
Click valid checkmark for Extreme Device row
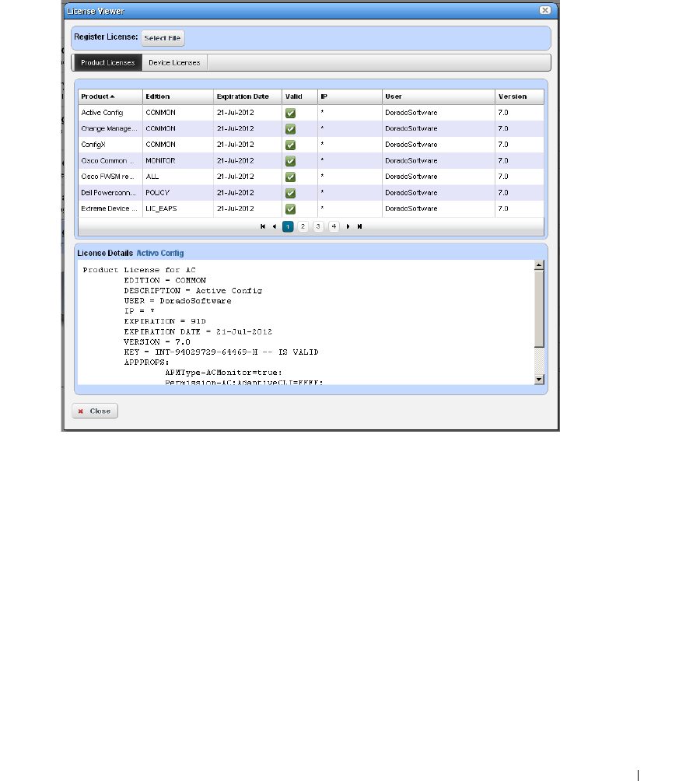[x=290, y=208]
